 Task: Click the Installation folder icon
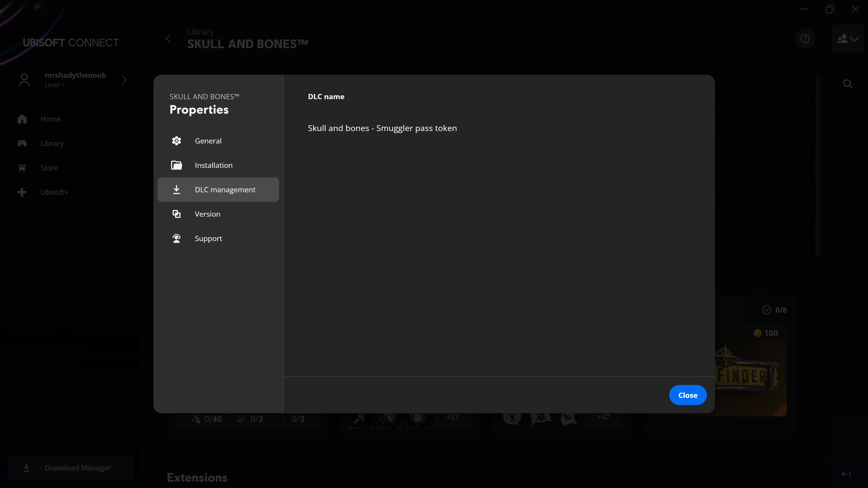point(176,165)
